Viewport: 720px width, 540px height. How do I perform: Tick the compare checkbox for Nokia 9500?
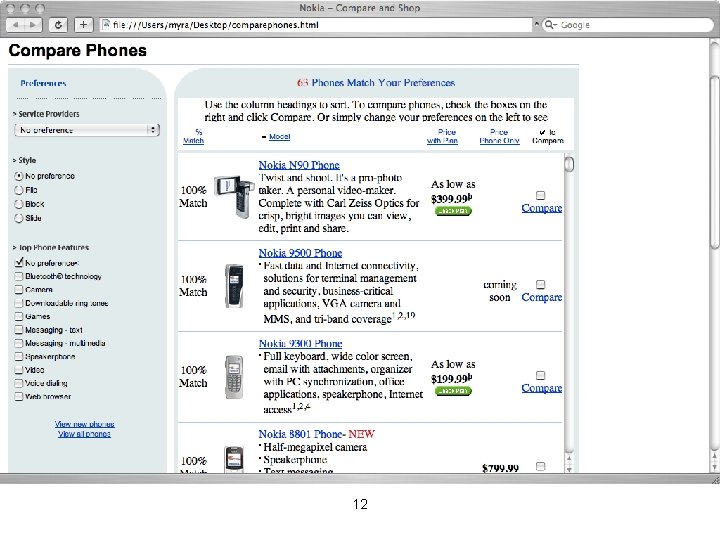pos(541,285)
